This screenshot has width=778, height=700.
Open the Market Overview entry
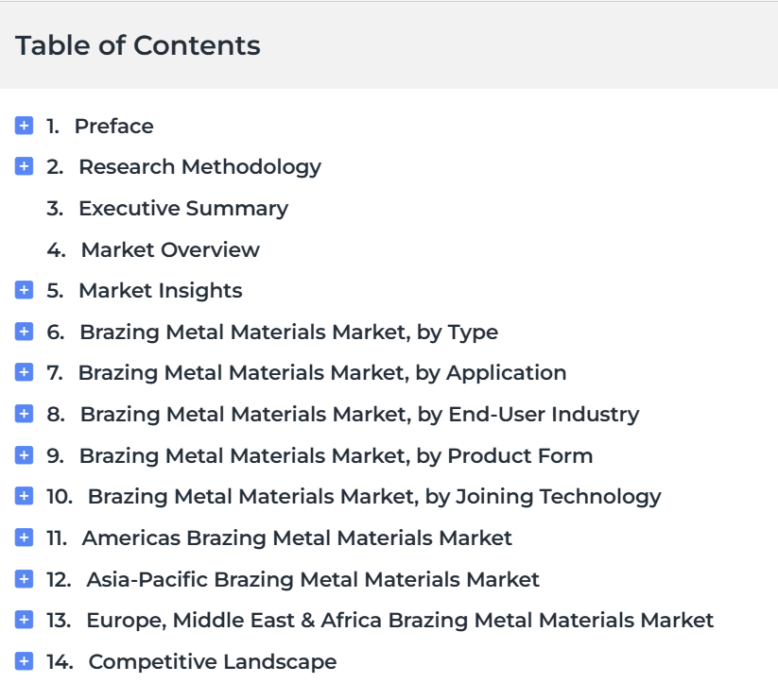(x=170, y=249)
